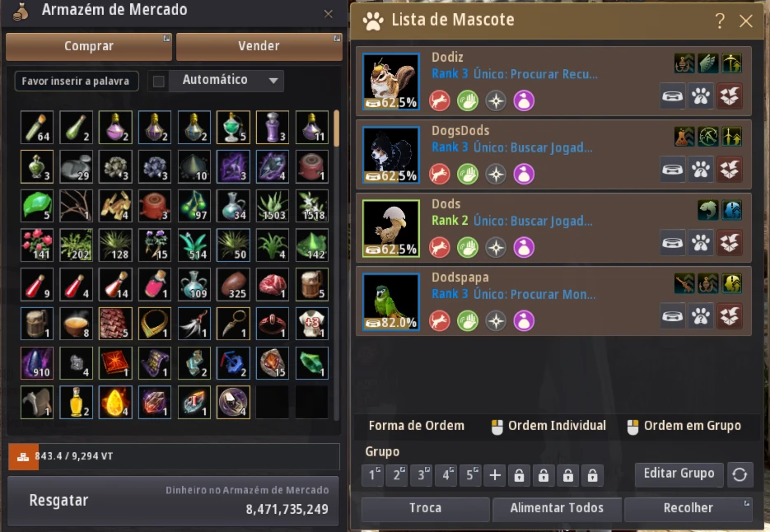Click the paw icon in DogsDods row
The image size is (770, 532).
[701, 170]
